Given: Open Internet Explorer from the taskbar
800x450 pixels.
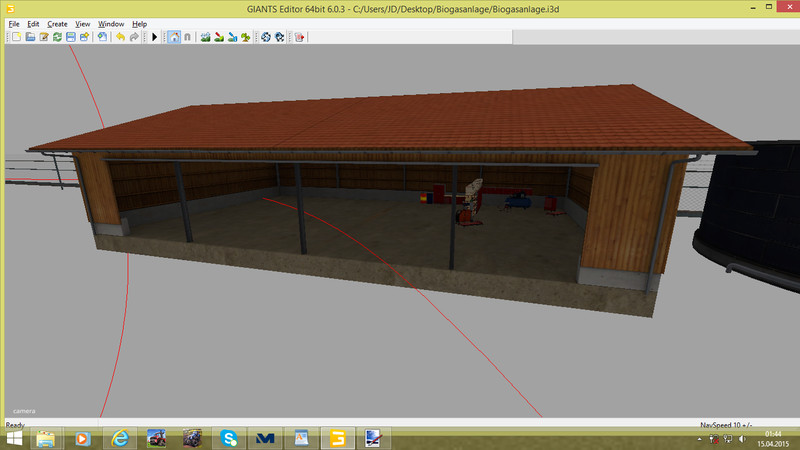Looking at the screenshot, I should pyautogui.click(x=120, y=438).
